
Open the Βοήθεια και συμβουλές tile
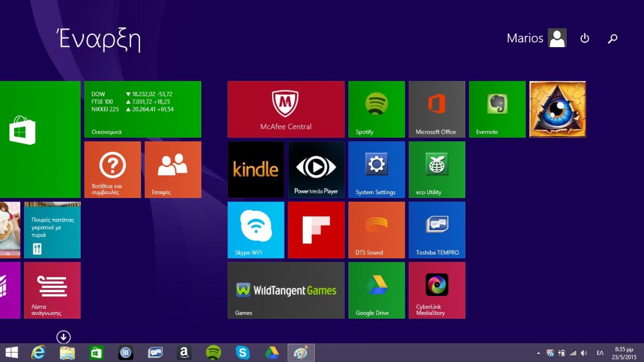tap(113, 169)
